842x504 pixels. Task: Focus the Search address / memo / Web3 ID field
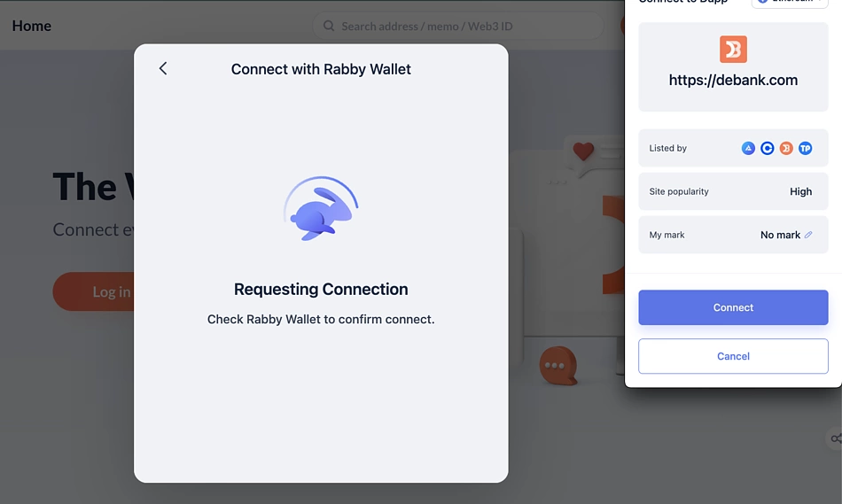click(458, 26)
